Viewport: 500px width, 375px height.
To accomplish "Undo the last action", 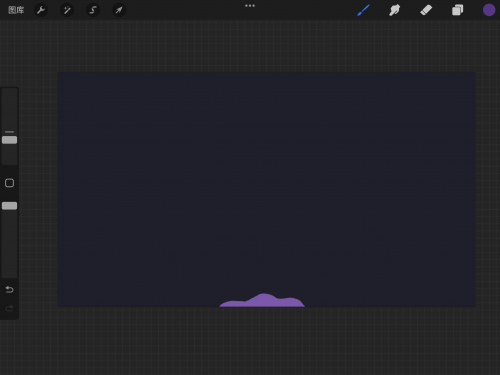I will 9,289.
